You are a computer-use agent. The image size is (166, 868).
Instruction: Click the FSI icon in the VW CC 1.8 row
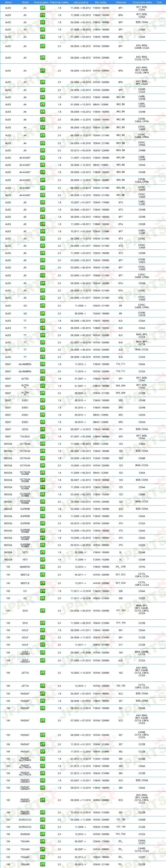point(42,591)
